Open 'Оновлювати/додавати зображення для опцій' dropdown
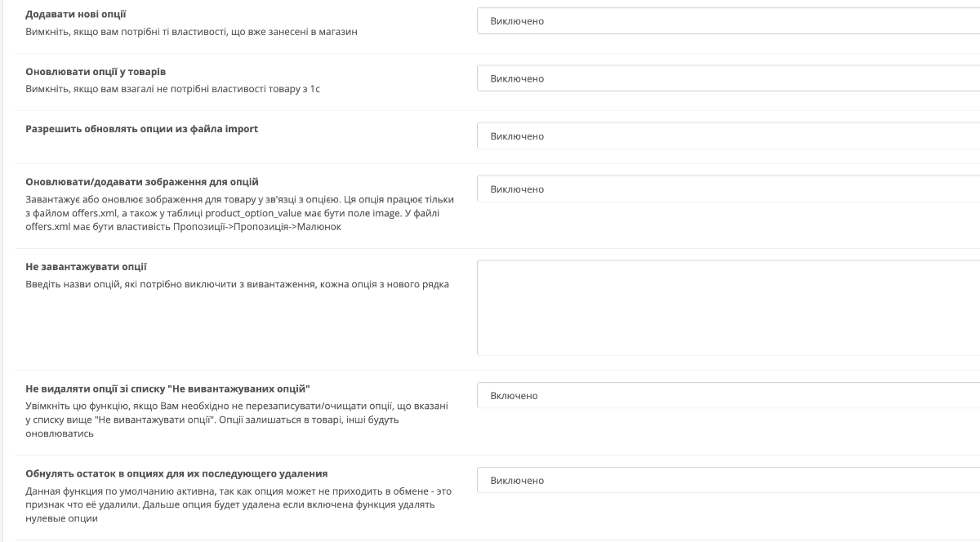Viewport: 980px width, 542px height. 728,189
